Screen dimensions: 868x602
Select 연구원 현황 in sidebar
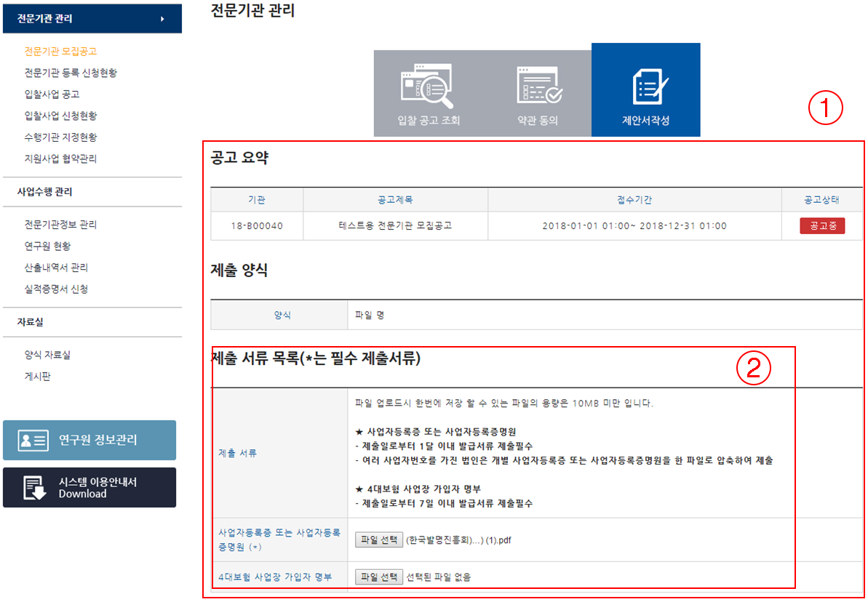[47, 246]
